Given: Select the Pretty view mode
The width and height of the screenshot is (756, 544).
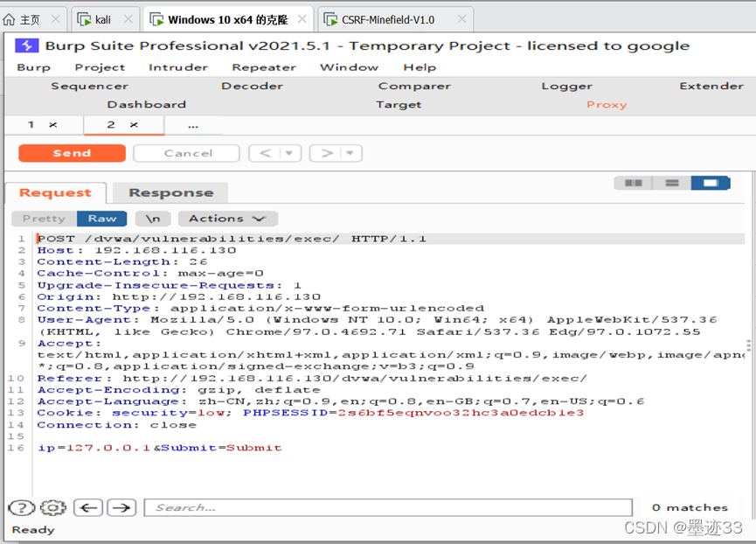Looking at the screenshot, I should pyautogui.click(x=44, y=219).
